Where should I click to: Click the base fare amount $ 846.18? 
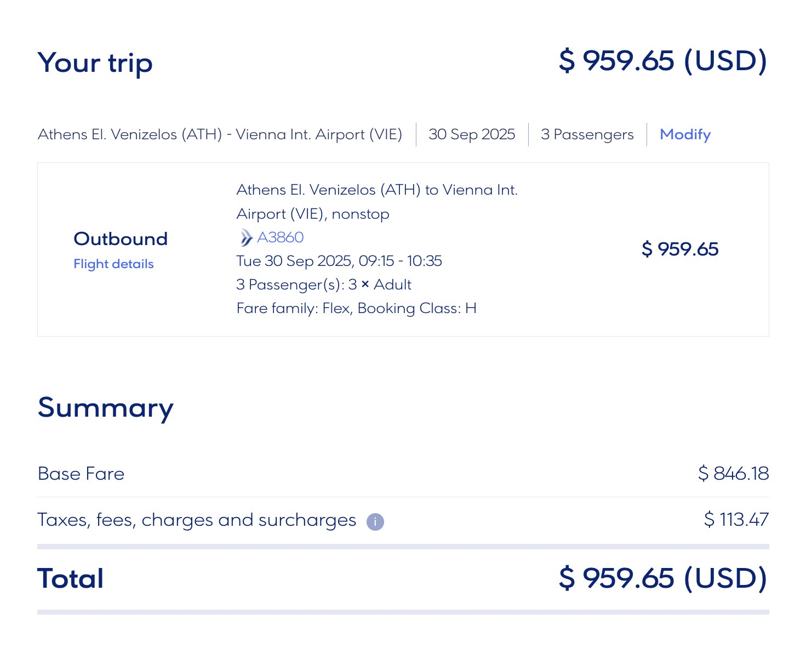click(x=733, y=474)
